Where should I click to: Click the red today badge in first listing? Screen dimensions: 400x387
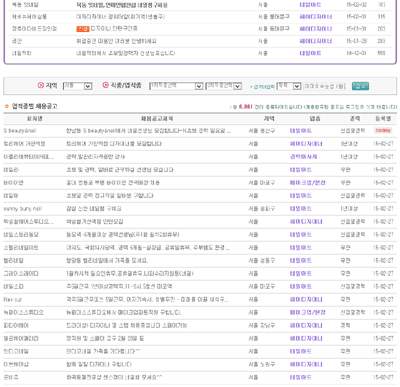tap(383, 130)
